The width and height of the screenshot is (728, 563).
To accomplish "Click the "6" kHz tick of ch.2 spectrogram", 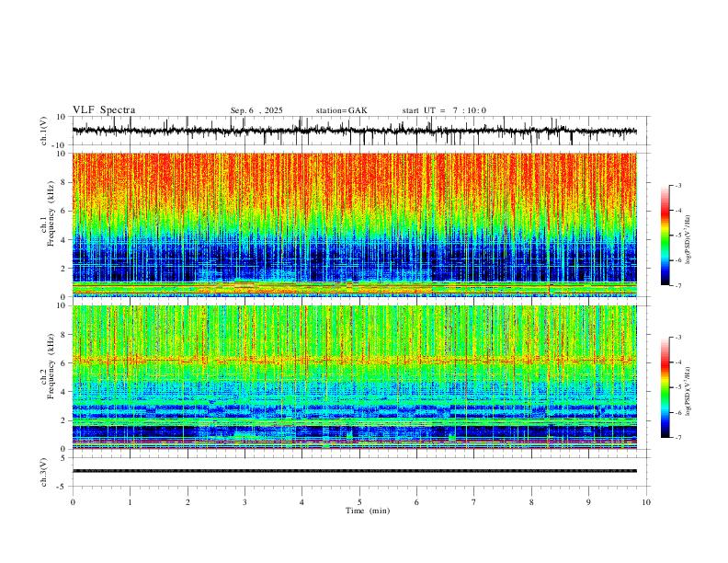I will coord(64,363).
